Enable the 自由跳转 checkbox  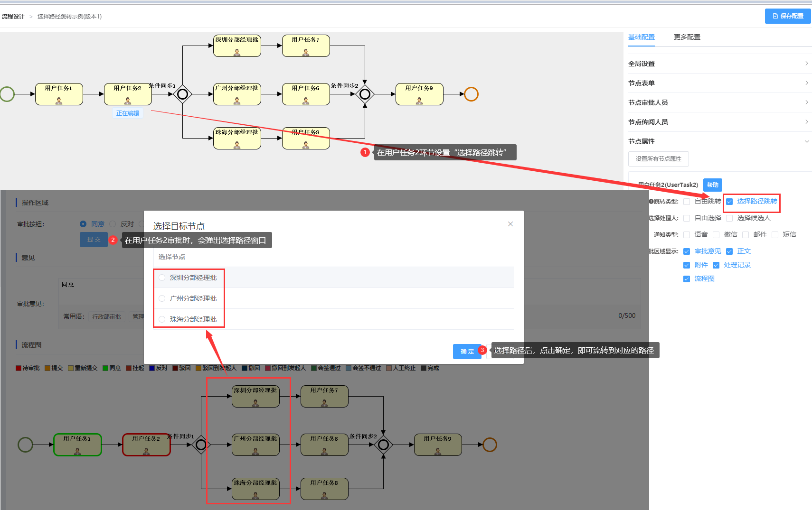pos(687,202)
